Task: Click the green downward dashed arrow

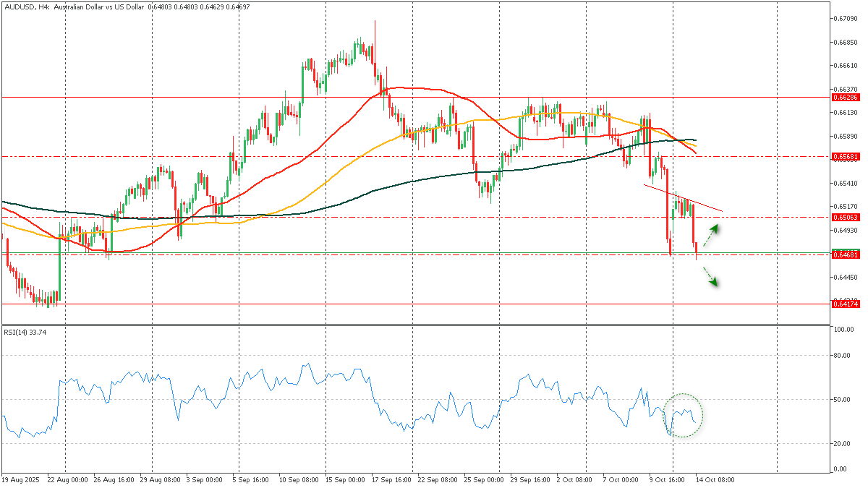Action: (x=710, y=276)
